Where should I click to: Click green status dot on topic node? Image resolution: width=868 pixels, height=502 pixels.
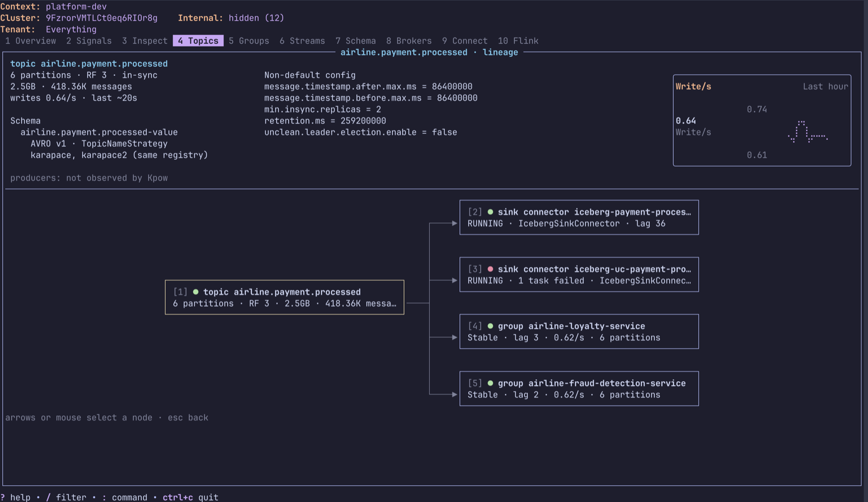[196, 292]
